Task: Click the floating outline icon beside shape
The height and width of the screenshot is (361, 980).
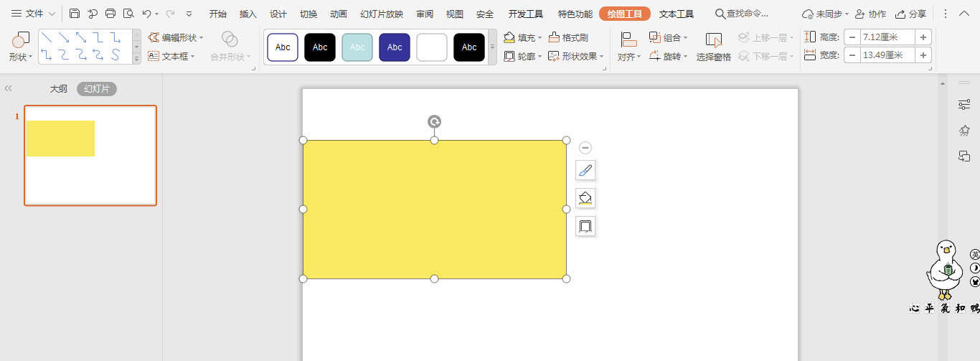Action: 585,226
